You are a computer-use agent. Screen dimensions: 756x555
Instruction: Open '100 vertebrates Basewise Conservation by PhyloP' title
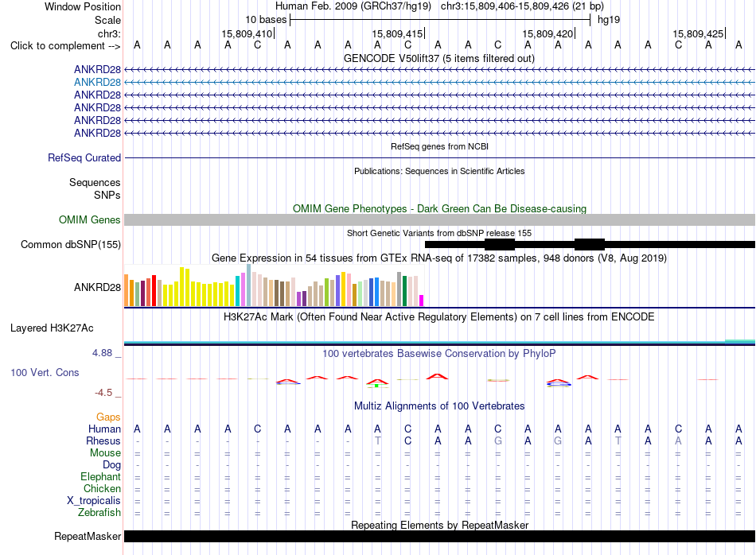pyautogui.click(x=438, y=354)
